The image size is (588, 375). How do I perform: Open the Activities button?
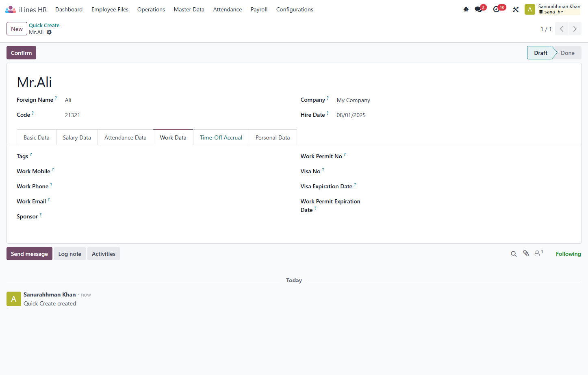pos(104,254)
